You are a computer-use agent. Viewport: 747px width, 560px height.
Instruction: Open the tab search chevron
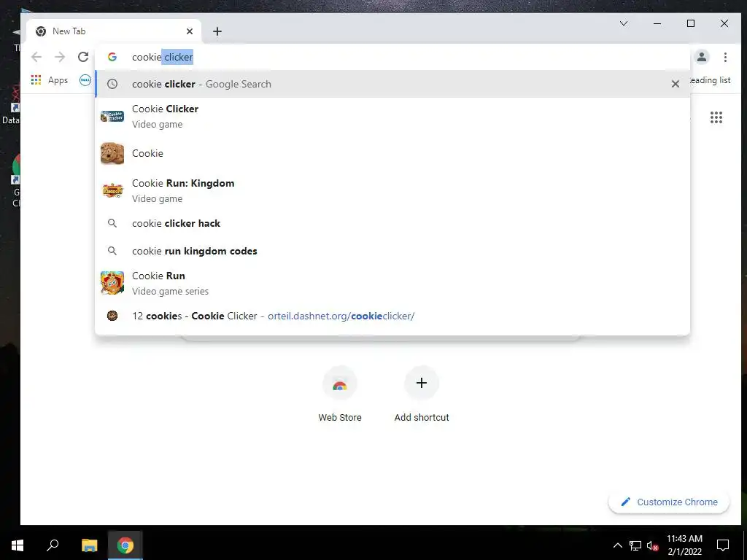point(623,23)
